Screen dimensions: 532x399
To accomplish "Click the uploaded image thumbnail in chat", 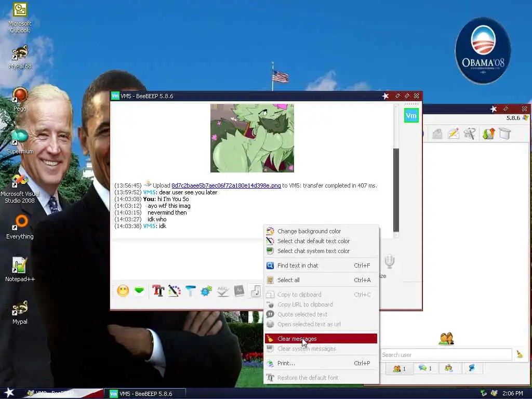I will tap(252, 138).
